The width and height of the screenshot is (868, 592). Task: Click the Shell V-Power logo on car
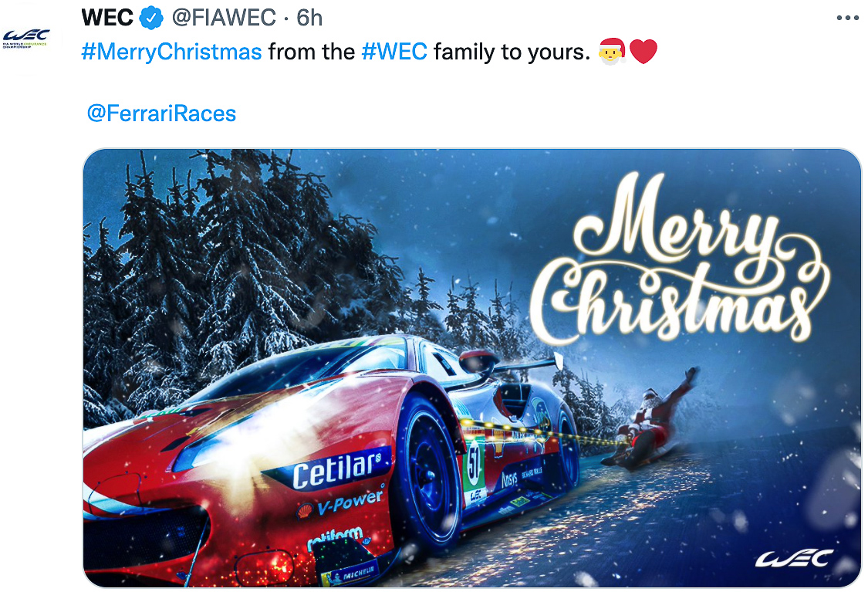pyautogui.click(x=340, y=504)
